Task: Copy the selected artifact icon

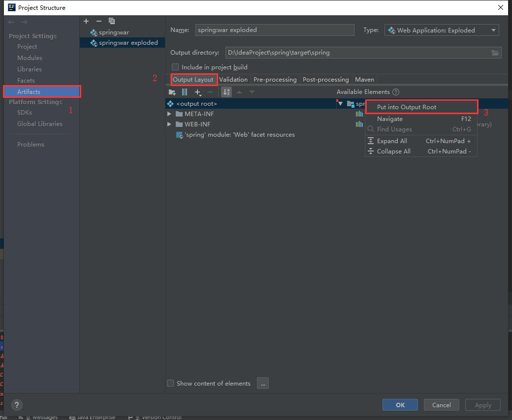Action: tap(112, 21)
